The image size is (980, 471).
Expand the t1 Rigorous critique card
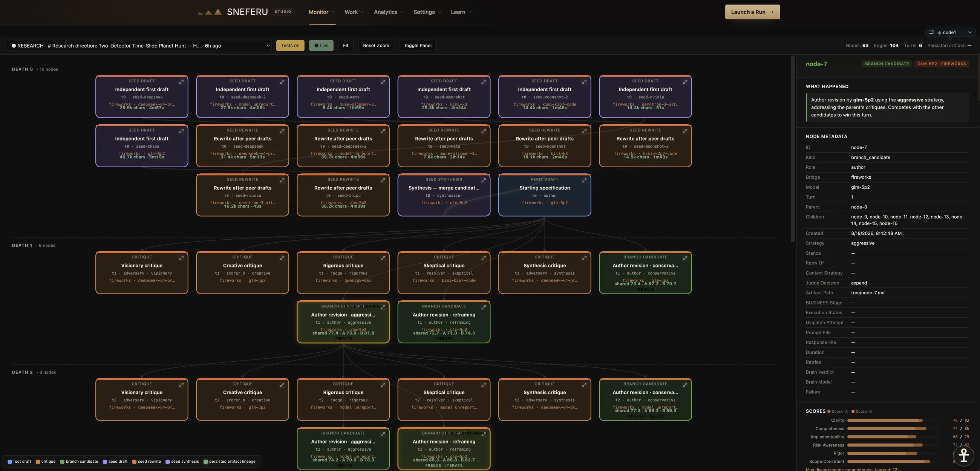pyautogui.click(x=383, y=258)
